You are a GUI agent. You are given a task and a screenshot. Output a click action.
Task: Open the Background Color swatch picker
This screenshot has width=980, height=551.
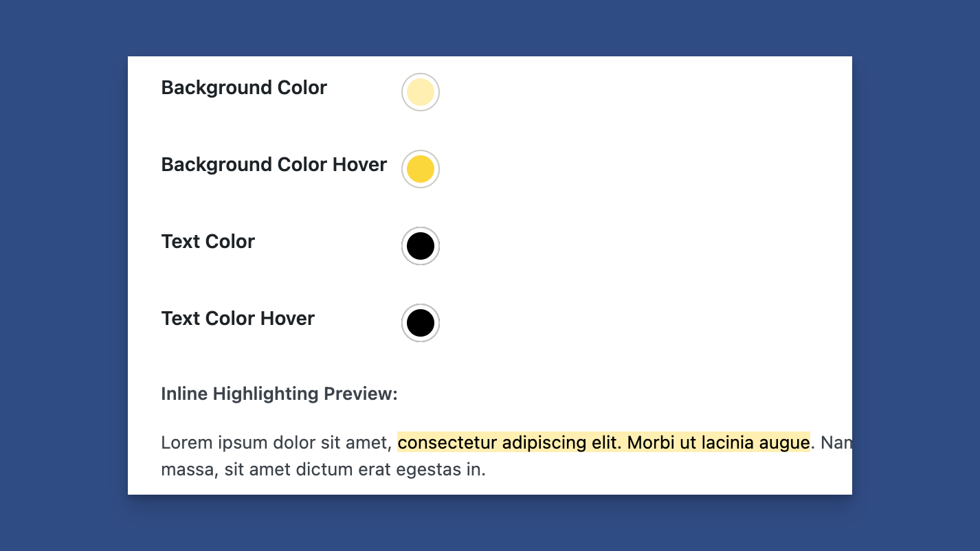(420, 92)
